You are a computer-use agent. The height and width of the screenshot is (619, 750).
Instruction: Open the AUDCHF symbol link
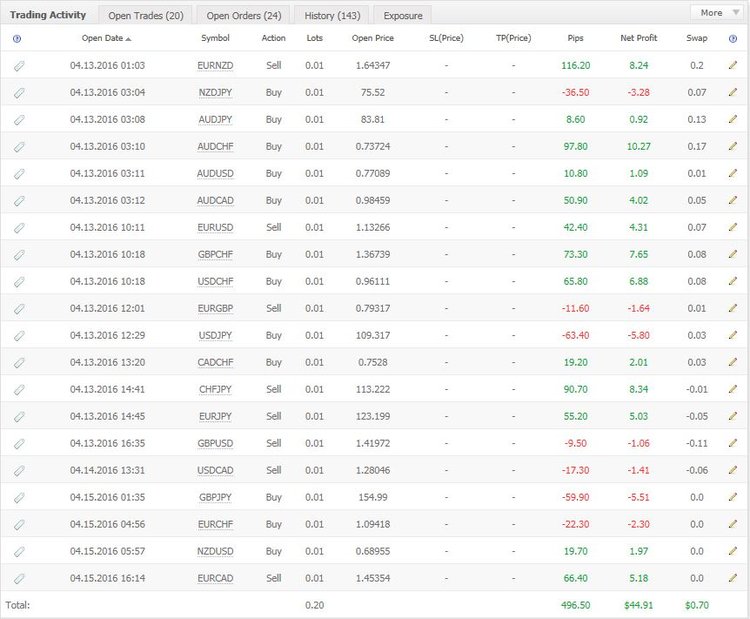pos(215,147)
